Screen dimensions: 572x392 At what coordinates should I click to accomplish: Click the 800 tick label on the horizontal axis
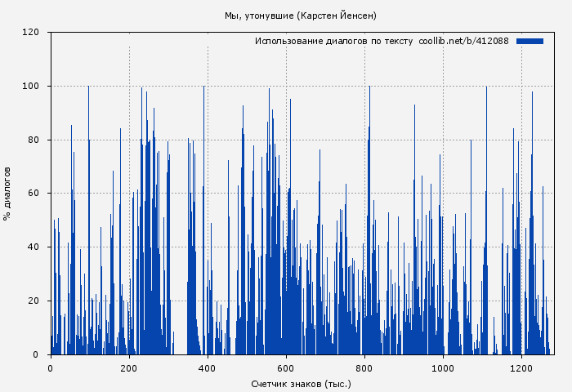[364, 367]
